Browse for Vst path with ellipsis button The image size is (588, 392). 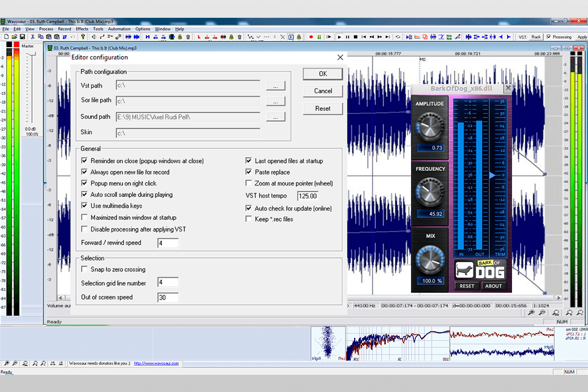click(x=276, y=86)
